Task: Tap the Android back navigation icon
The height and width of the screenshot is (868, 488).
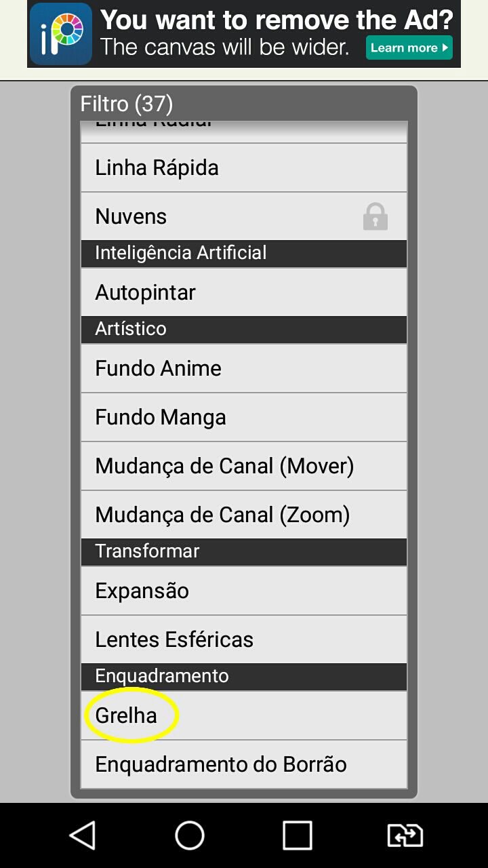Action: (x=83, y=835)
